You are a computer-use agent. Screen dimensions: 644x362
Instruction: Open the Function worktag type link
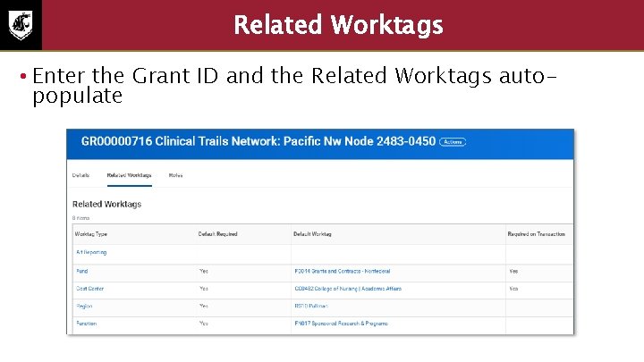click(x=86, y=324)
